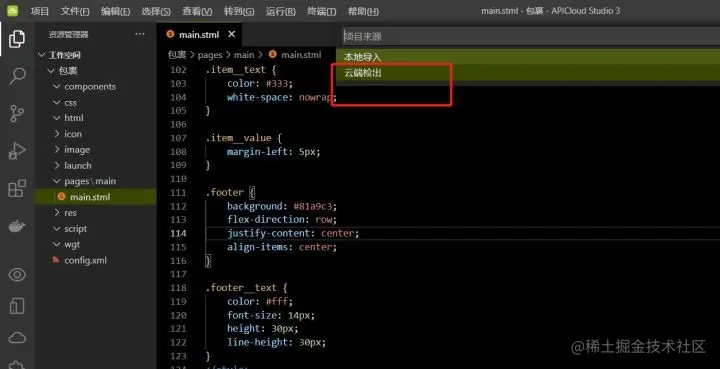Open Extensions blocks icon
Screen dimensions: 720x369
coord(17,188)
